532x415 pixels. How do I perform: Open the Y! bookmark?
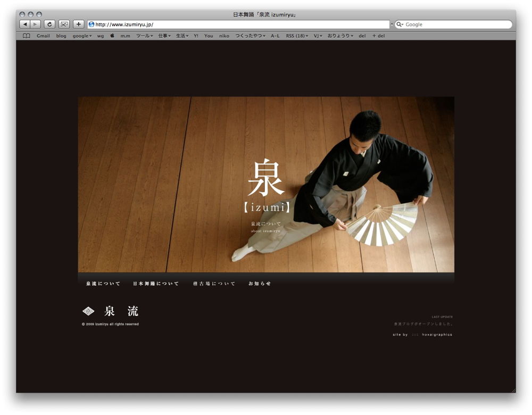pos(196,36)
